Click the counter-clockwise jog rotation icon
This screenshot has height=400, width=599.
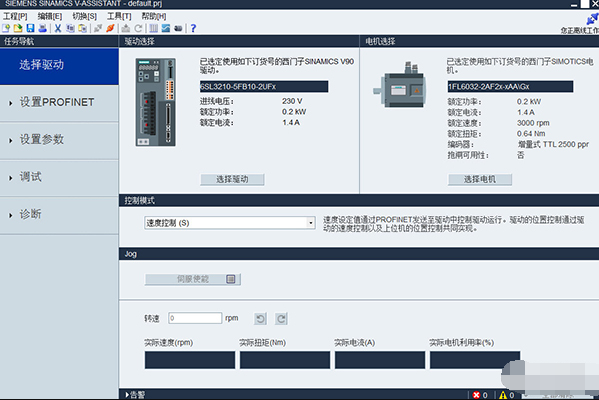pyautogui.click(x=261, y=319)
